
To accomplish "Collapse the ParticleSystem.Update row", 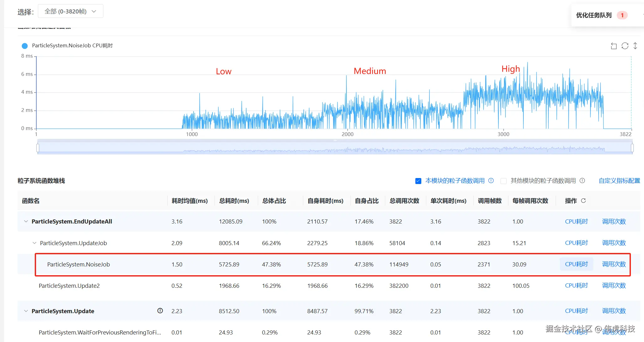I will click(x=26, y=311).
